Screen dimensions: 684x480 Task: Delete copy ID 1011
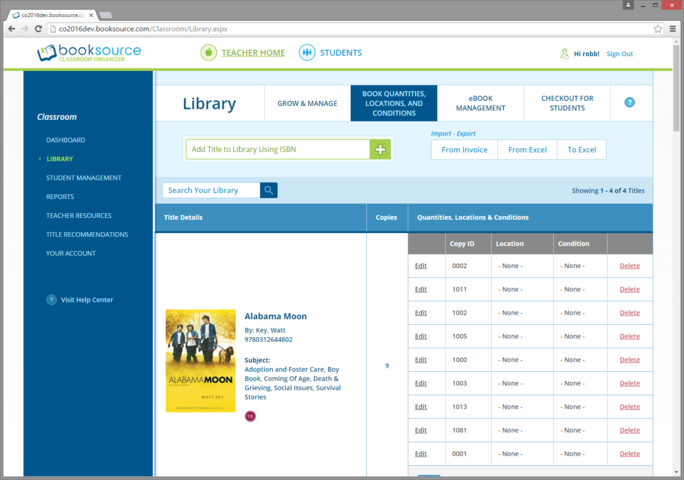[x=629, y=289]
